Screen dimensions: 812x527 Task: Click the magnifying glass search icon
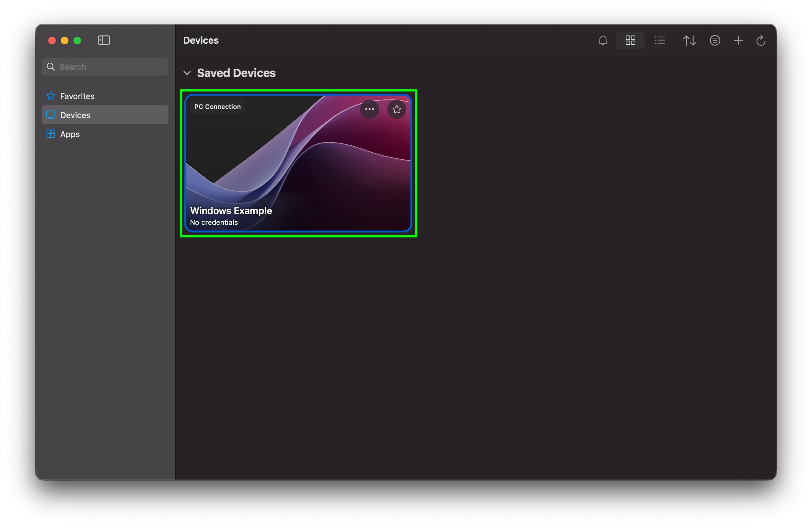pos(51,67)
